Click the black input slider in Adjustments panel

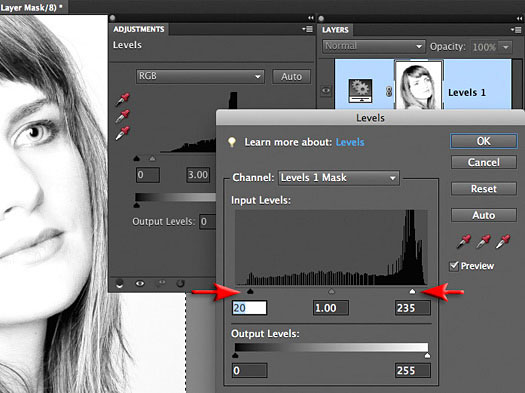point(136,158)
